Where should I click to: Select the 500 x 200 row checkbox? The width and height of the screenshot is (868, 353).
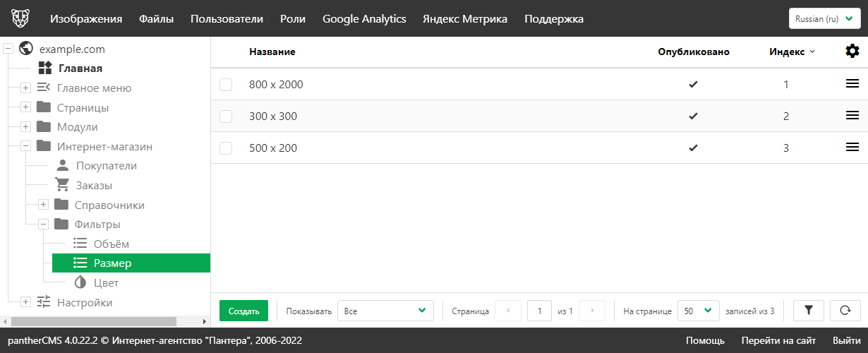click(x=226, y=148)
